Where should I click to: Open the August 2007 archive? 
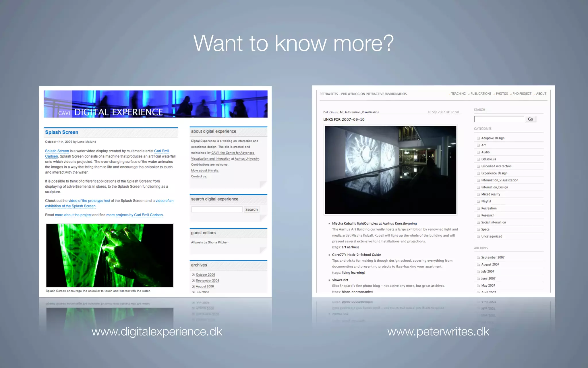pyautogui.click(x=490, y=264)
